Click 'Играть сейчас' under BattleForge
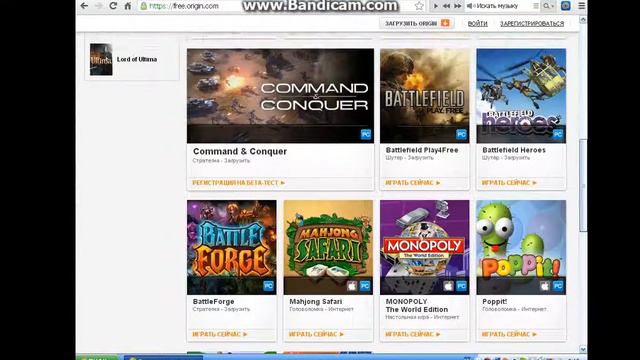This screenshot has width=640, height=360. [220, 334]
